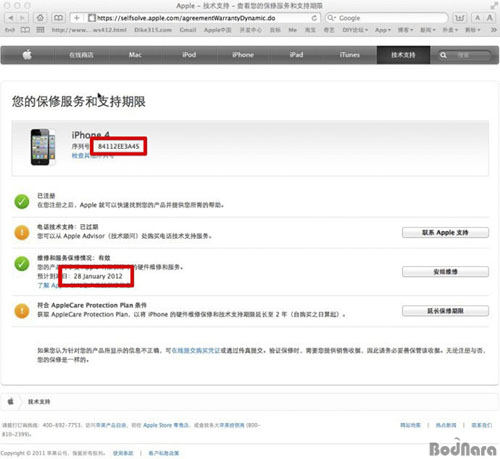Open the 网站地图 site map footer link

click(x=410, y=425)
